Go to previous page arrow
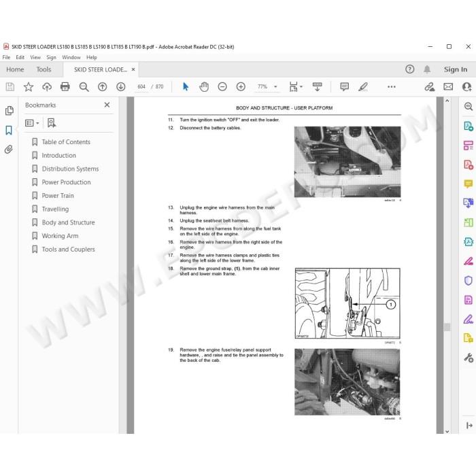The width and height of the screenshot is (476, 476). (x=102, y=87)
